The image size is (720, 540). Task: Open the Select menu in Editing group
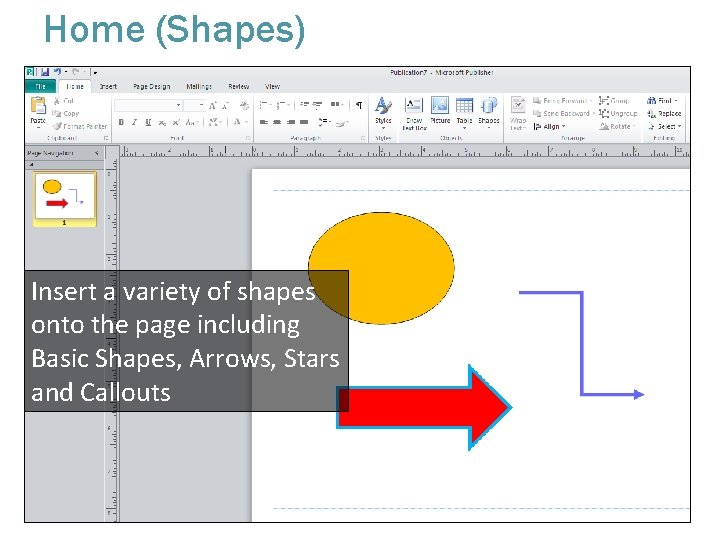(664, 126)
